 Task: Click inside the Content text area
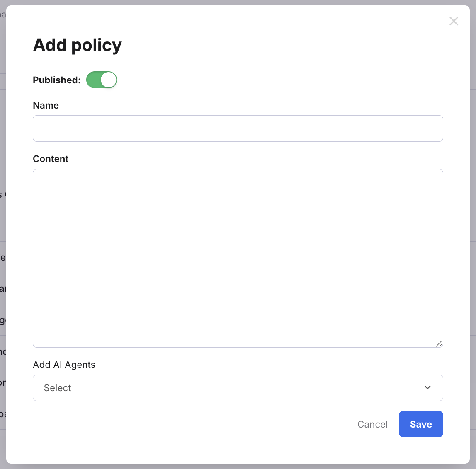(x=238, y=258)
